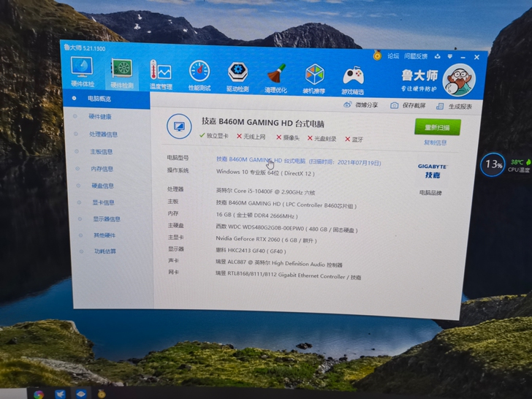Minimize the 鲁大师 window
This screenshot has height=399, width=532.
(463, 57)
